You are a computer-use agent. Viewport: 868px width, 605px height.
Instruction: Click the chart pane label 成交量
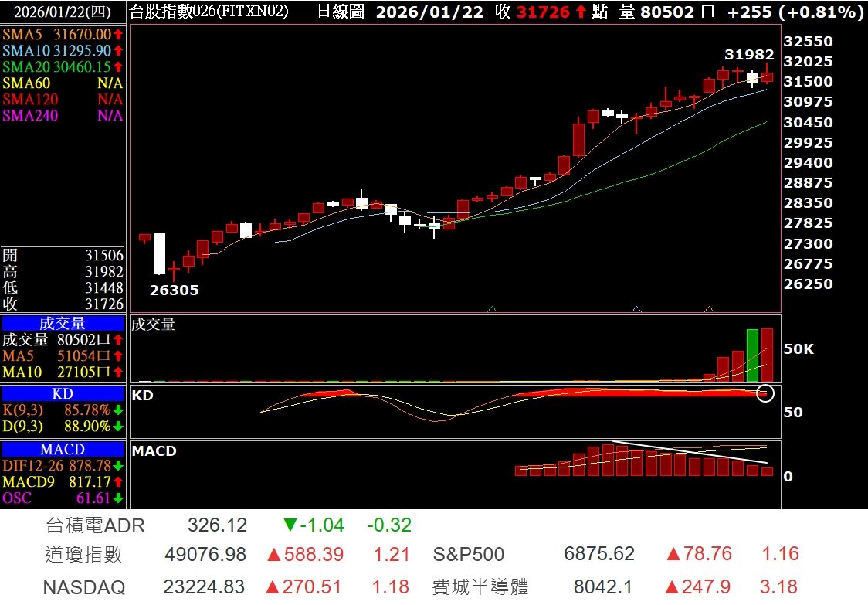point(154,325)
